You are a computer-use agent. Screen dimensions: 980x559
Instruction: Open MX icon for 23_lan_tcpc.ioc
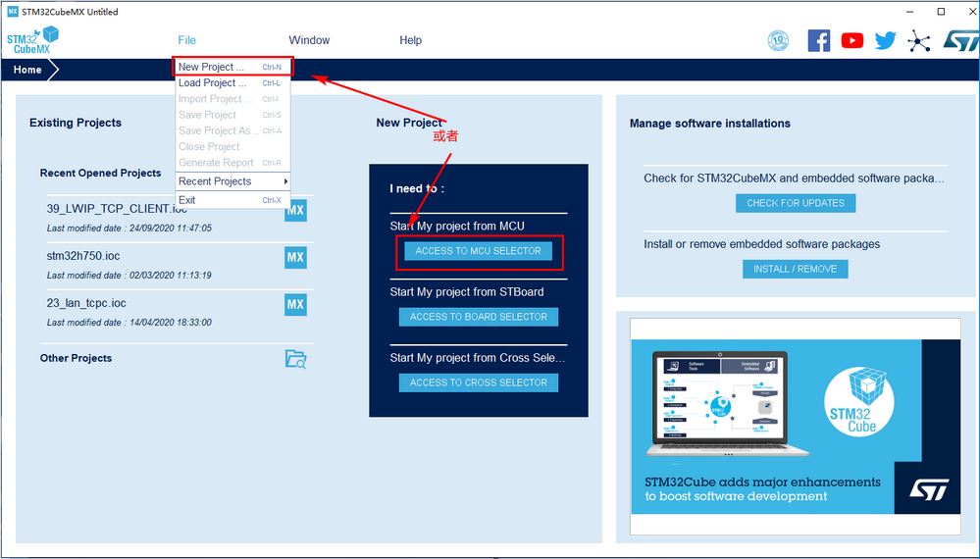(295, 305)
